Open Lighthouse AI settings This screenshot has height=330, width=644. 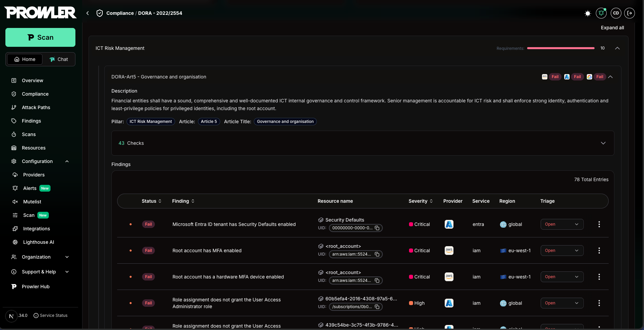(38, 242)
